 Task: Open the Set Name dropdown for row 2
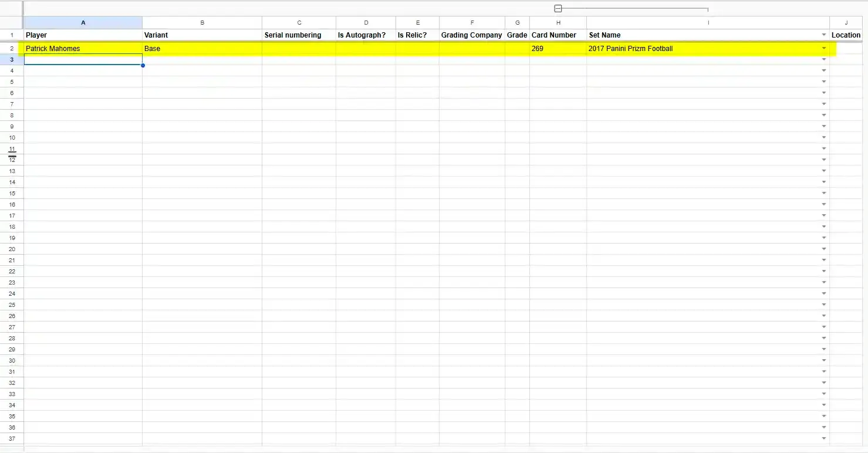tap(824, 48)
